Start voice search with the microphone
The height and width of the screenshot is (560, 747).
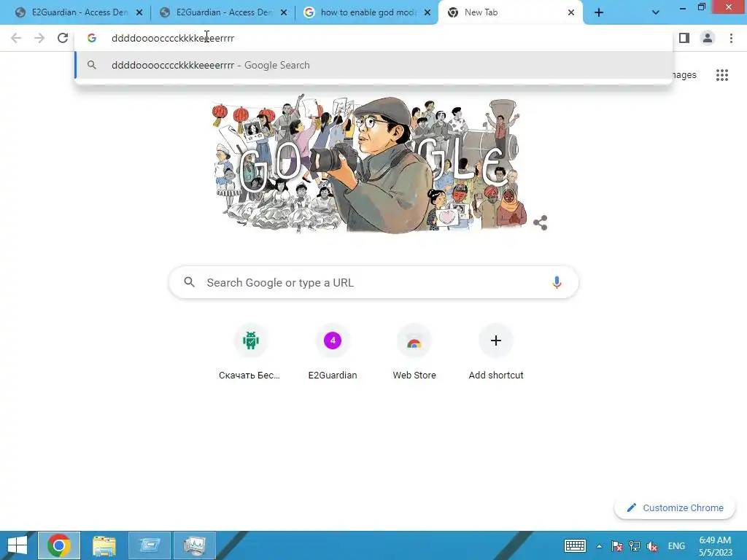coord(557,282)
